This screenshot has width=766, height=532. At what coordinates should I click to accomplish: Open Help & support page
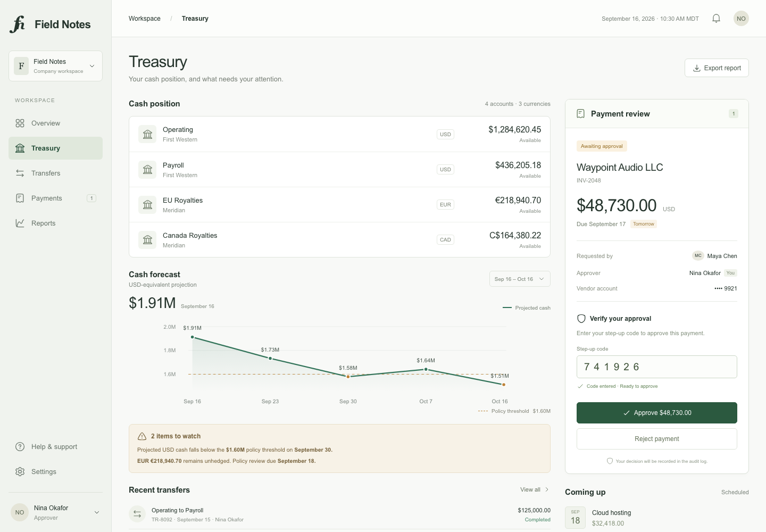tap(55, 447)
